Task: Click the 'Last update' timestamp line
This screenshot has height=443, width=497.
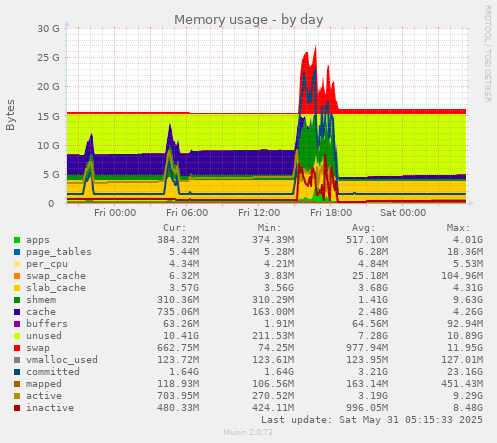Action: [372, 420]
